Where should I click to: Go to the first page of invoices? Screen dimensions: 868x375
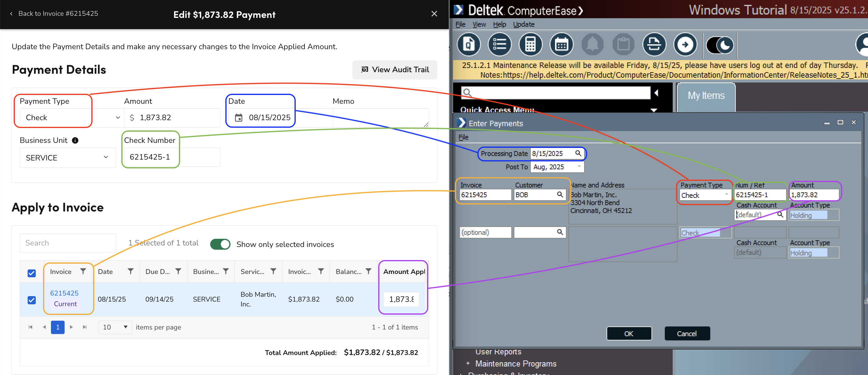click(31, 327)
